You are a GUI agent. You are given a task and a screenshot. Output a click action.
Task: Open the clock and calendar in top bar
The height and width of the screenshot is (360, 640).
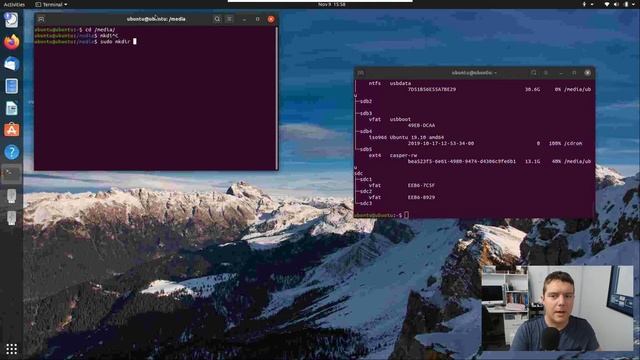coord(331,4)
